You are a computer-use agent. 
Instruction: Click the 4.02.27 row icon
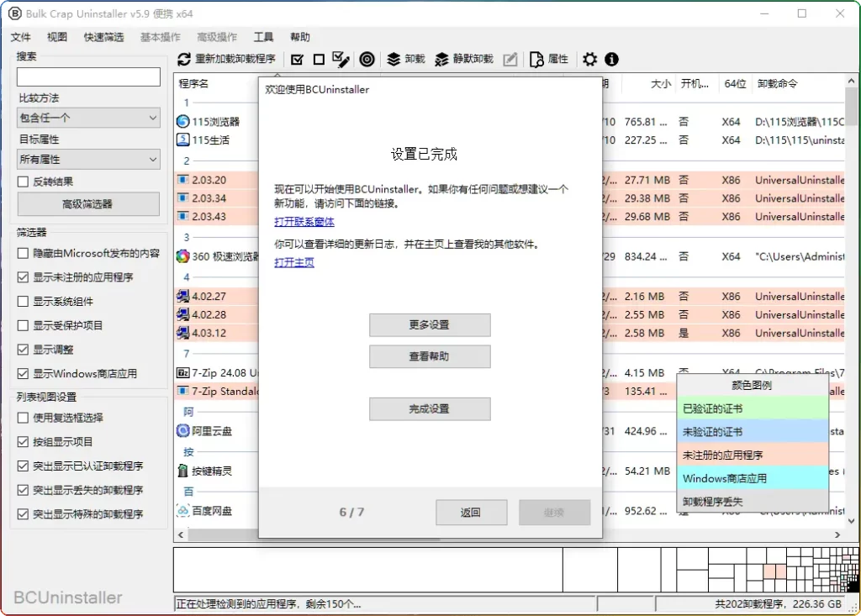pos(182,296)
